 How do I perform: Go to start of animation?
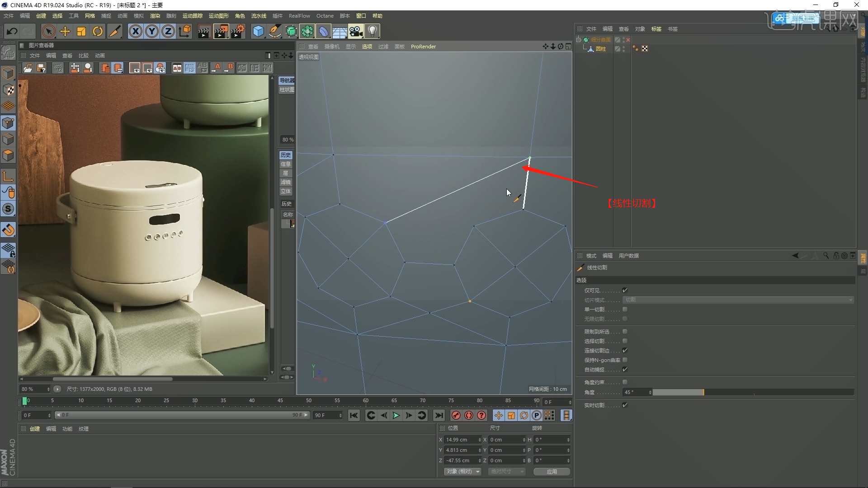coord(354,415)
